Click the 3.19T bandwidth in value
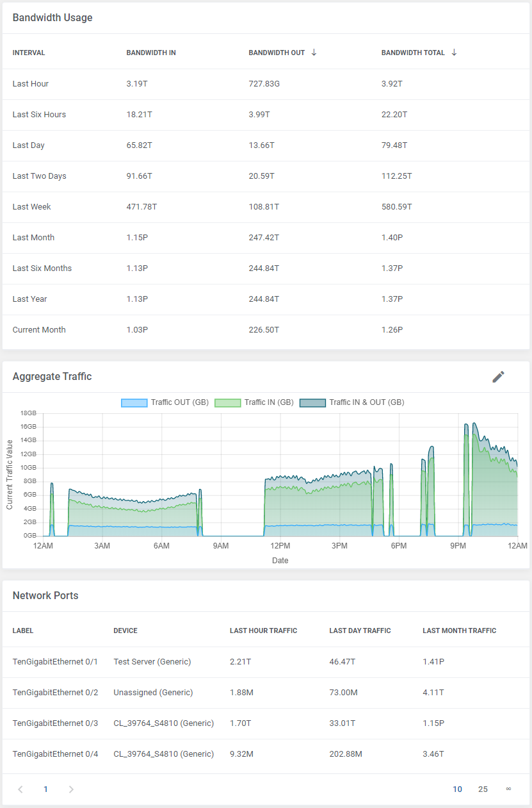The image size is (532, 808). (137, 84)
